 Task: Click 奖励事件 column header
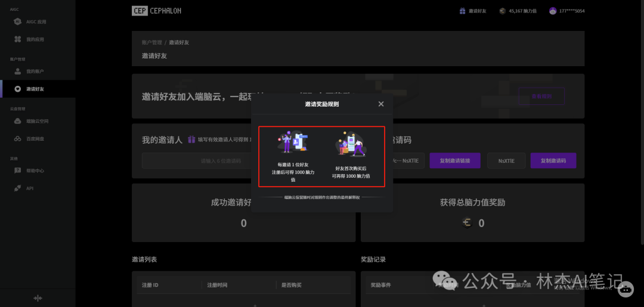point(380,285)
